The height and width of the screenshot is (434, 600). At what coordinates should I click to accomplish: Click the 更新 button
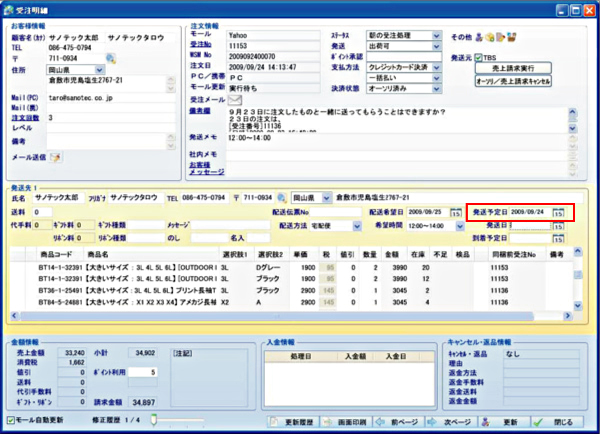click(504, 422)
